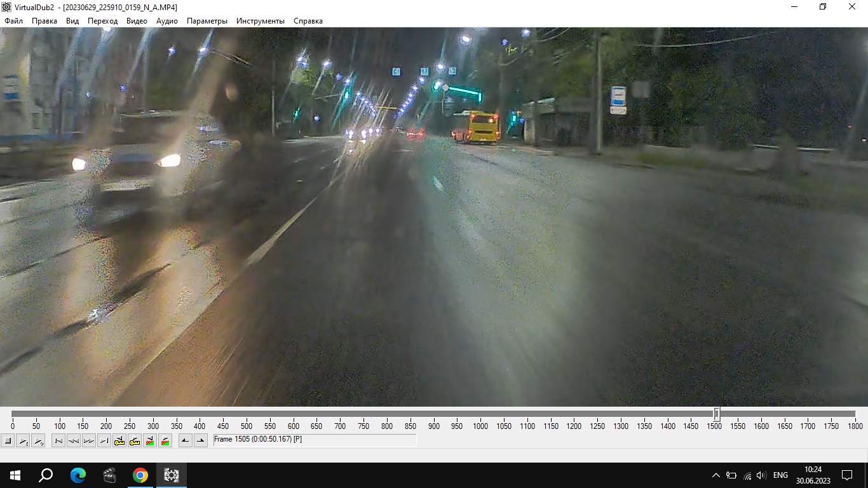Click the timeline slider handle at frame 1505
The height and width of the screenshot is (488, 868).
pyautogui.click(x=716, y=414)
